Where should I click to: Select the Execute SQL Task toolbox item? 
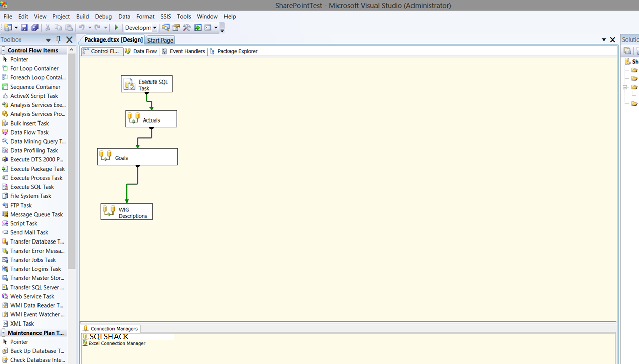click(32, 187)
